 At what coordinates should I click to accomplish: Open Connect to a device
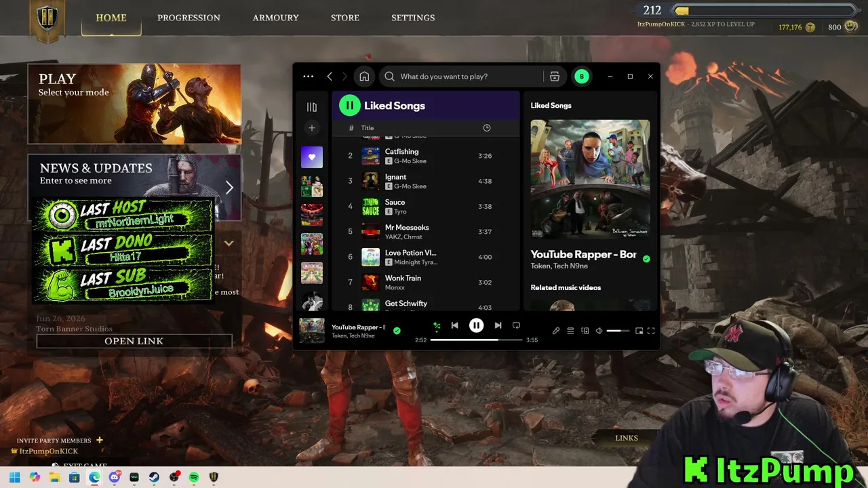(585, 331)
